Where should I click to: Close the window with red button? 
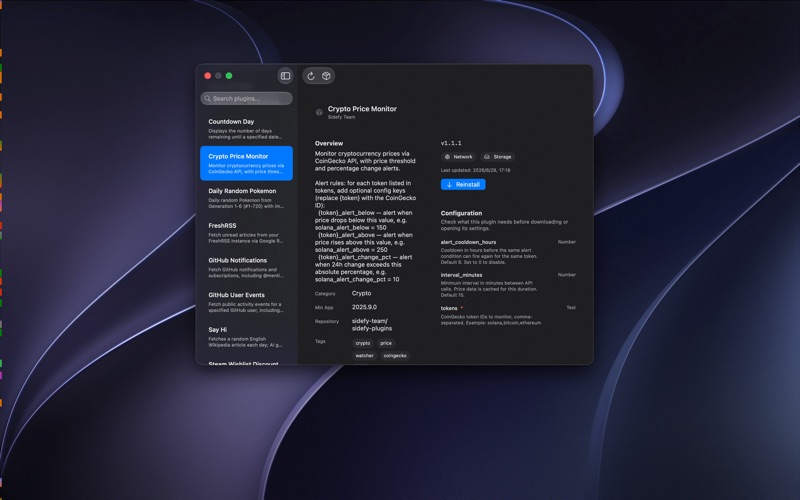pos(208,76)
